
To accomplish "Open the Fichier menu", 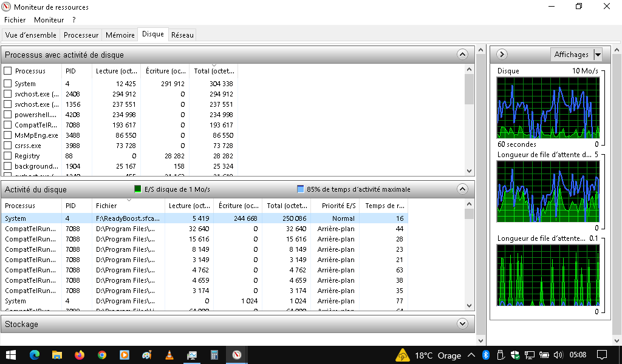I will point(15,20).
